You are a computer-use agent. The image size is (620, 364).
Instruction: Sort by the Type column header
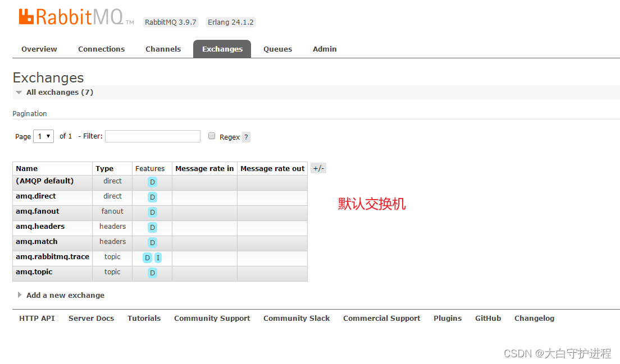pyautogui.click(x=104, y=169)
